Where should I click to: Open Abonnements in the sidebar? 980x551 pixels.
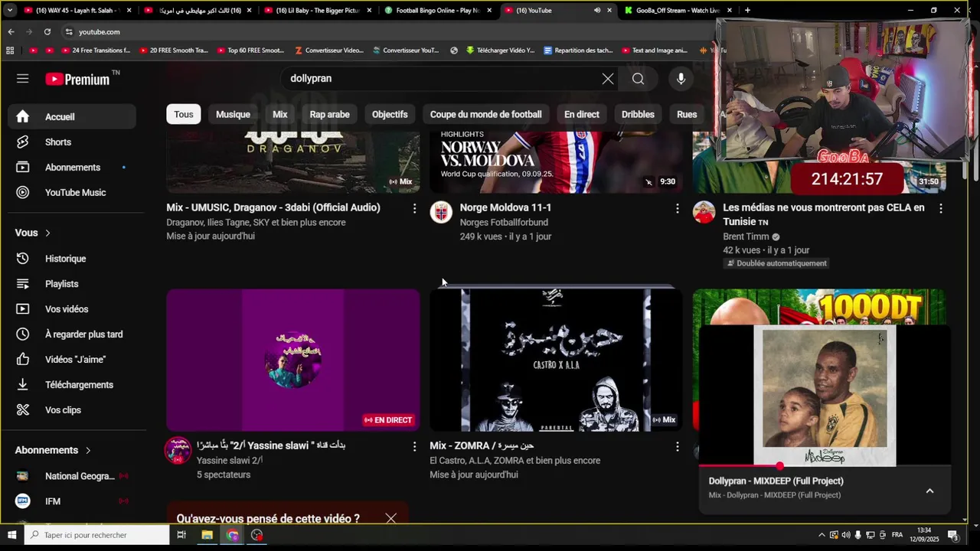tap(72, 167)
